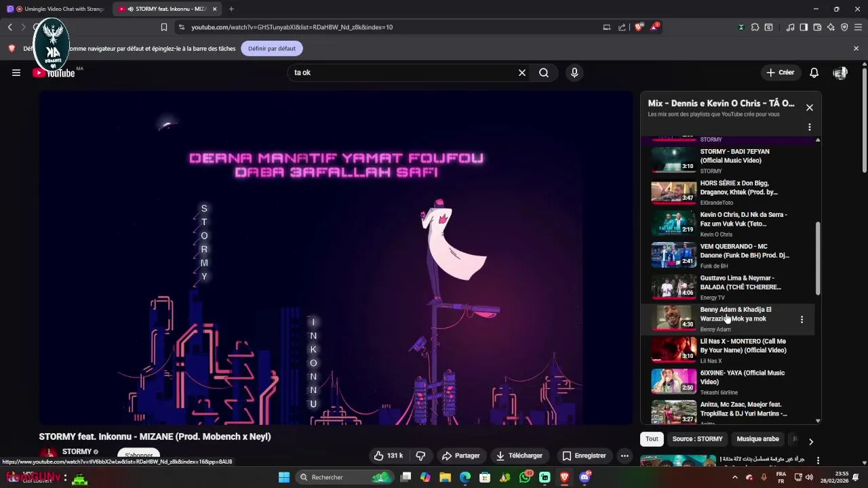Open Brave Wallet icon
This screenshot has width=868, height=488.
[x=817, y=27]
